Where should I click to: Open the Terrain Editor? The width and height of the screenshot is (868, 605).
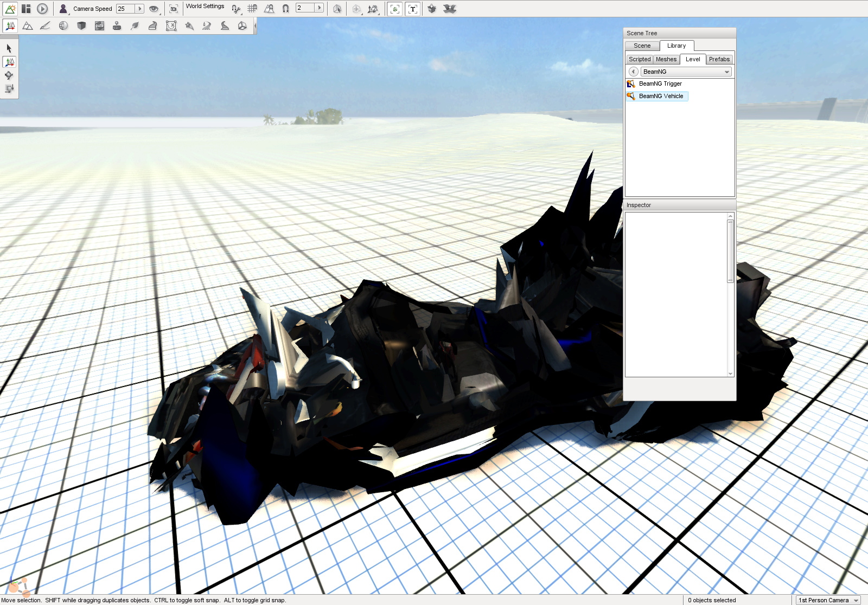[x=28, y=25]
